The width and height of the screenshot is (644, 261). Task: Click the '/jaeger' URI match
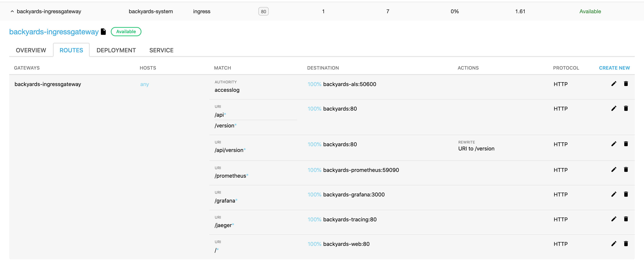point(224,225)
